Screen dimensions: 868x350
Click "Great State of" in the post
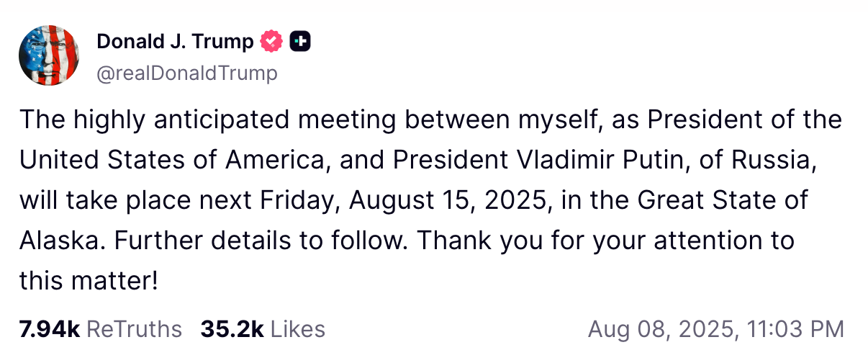click(x=724, y=200)
